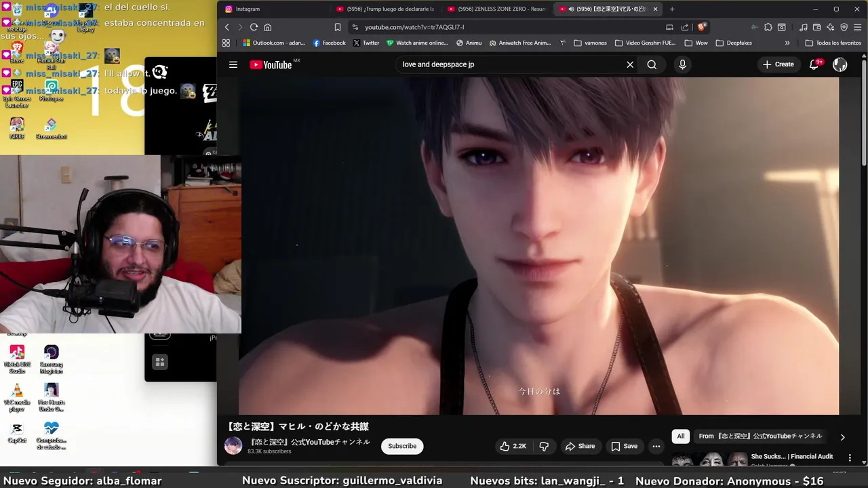The image size is (868, 488).
Task: Open Watch anime online bookmark
Action: (417, 43)
